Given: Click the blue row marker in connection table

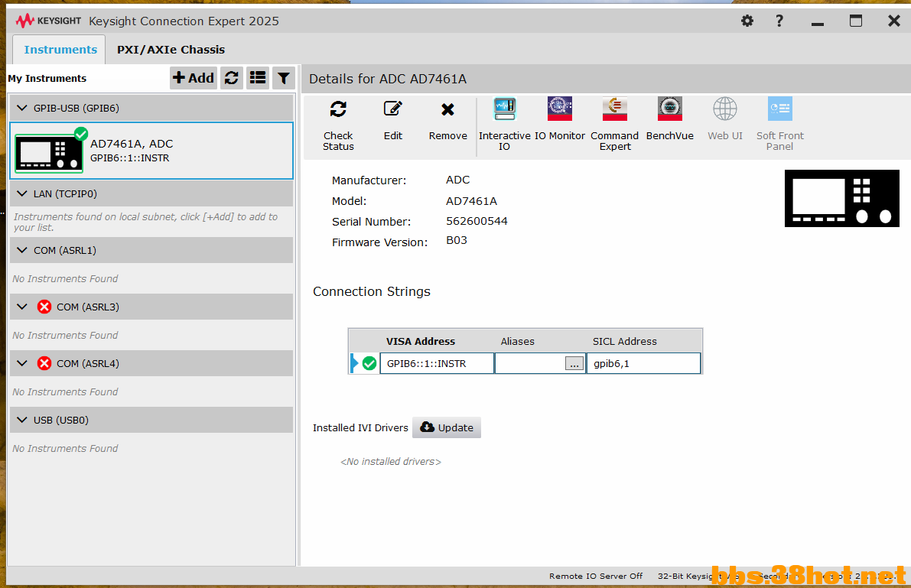Looking at the screenshot, I should pyautogui.click(x=354, y=363).
